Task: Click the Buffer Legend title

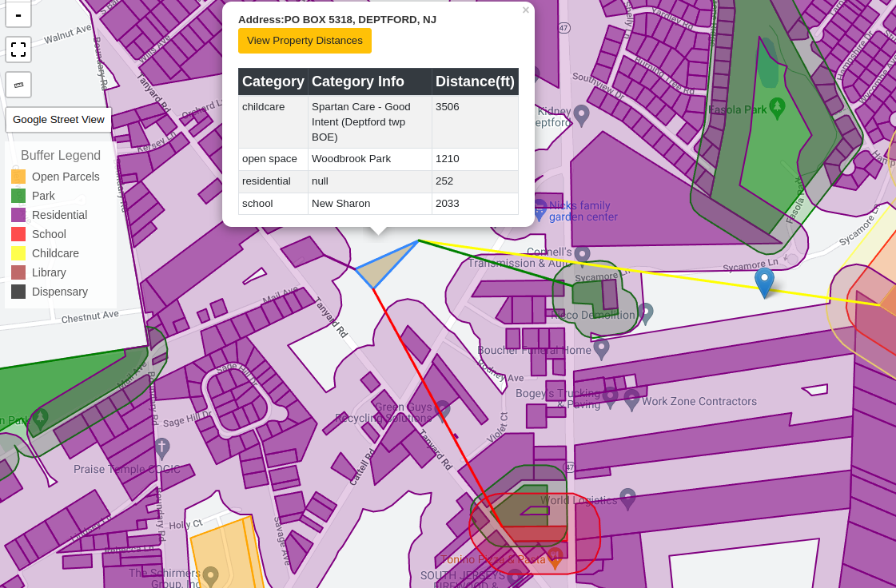Action: click(x=61, y=156)
